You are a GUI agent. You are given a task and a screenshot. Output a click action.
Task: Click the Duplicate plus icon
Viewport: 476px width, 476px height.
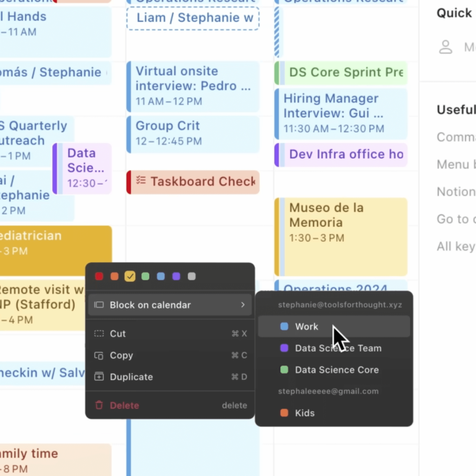click(x=99, y=377)
